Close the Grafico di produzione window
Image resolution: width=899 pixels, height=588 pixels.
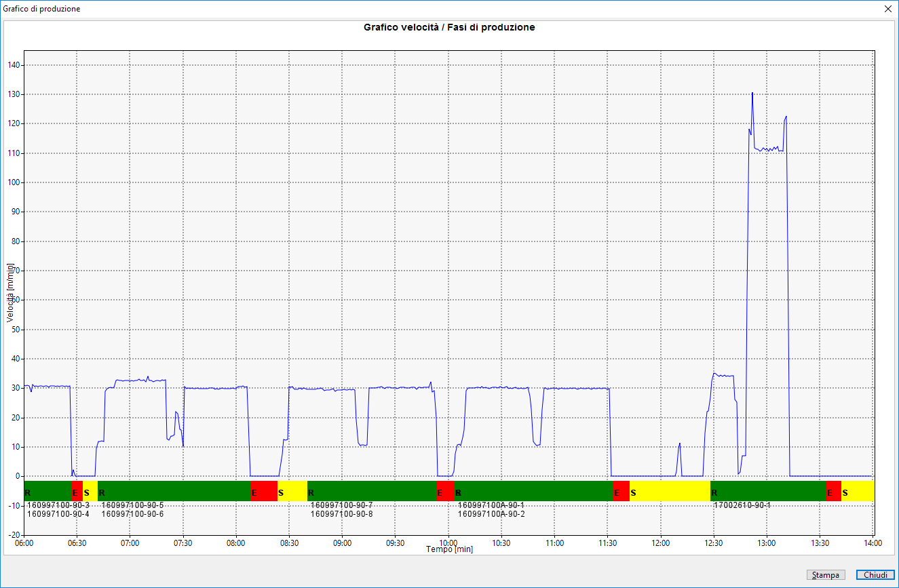pos(888,9)
